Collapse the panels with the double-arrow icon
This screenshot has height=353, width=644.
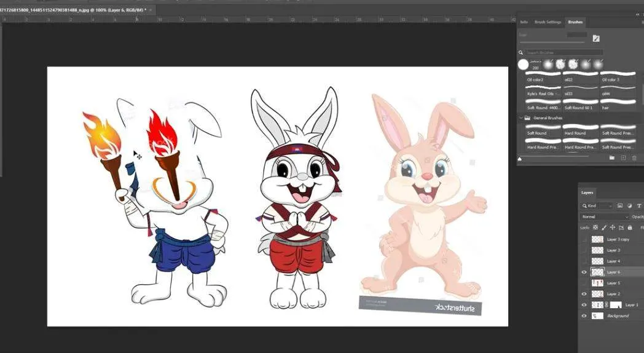point(638,14)
